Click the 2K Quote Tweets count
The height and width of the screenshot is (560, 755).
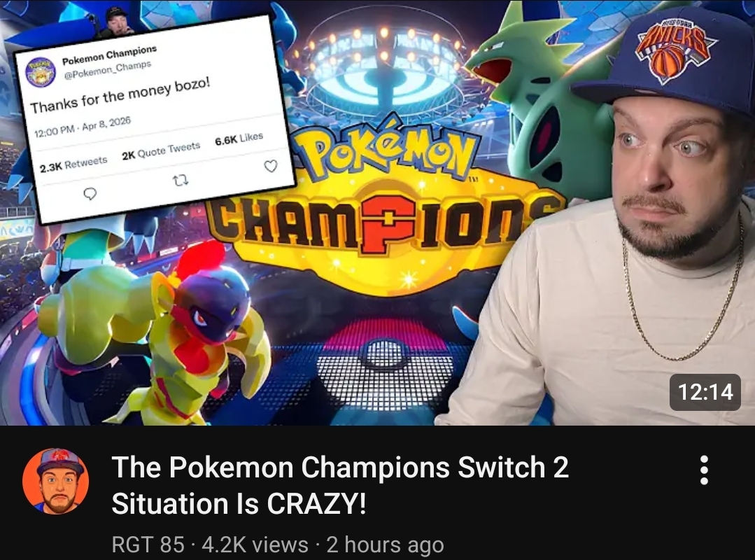161,150
